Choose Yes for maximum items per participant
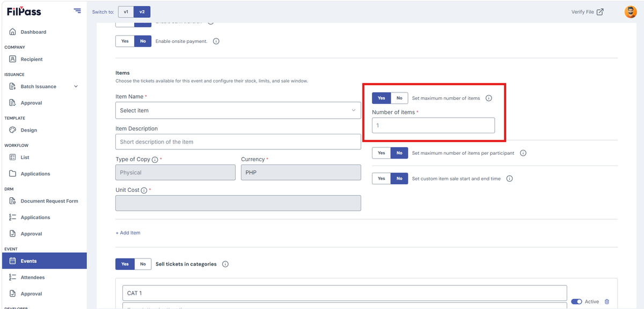Screen dimensions: 644x309 tap(382, 153)
